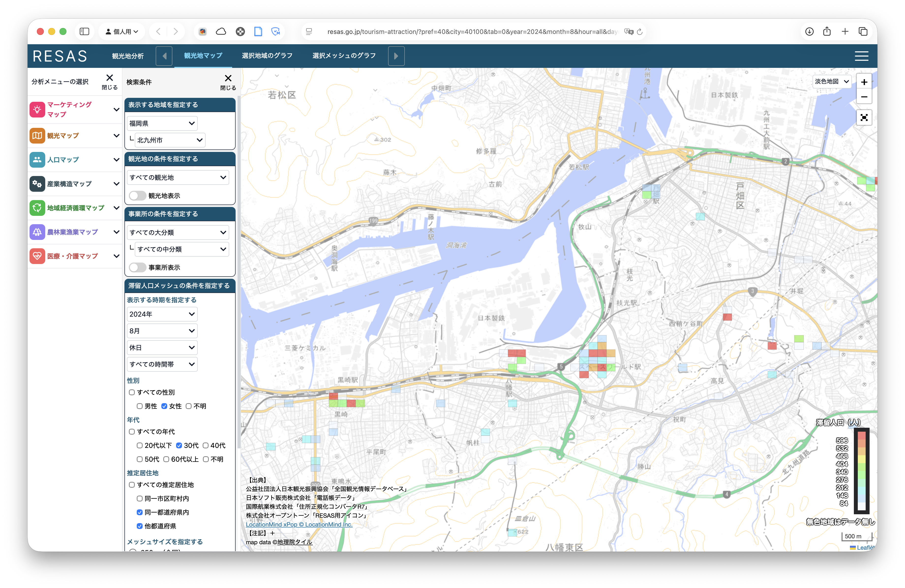Select the 人口マップ people icon
Image resolution: width=905 pixels, height=588 pixels.
click(x=37, y=160)
